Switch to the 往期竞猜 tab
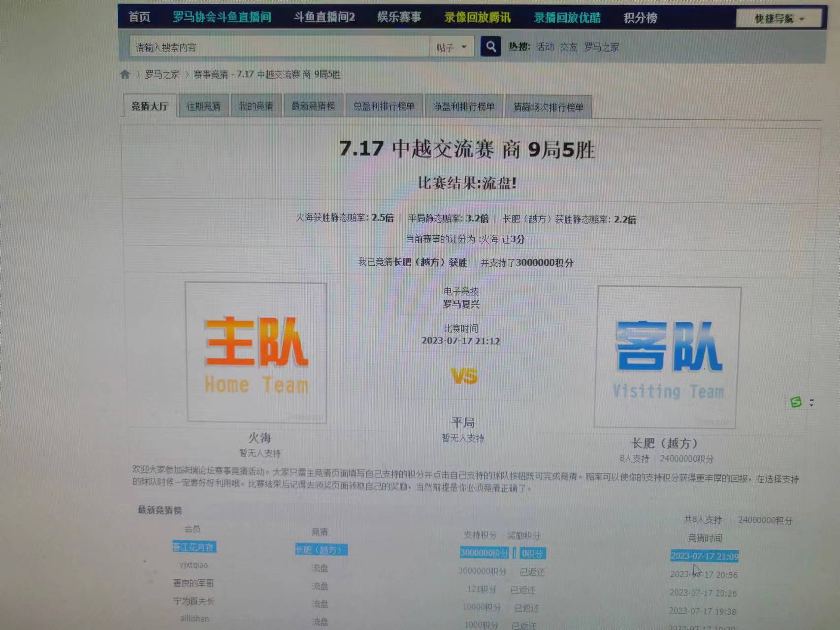 203,106
